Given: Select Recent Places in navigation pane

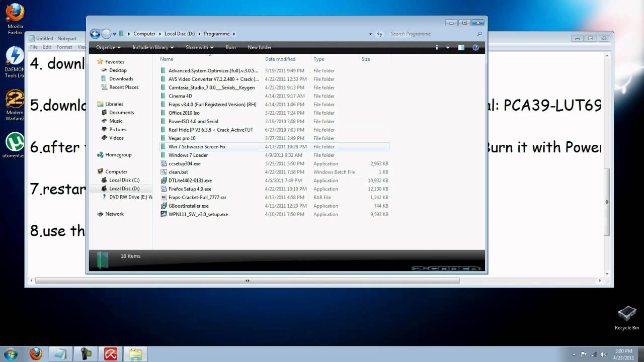Looking at the screenshot, I should (x=124, y=87).
